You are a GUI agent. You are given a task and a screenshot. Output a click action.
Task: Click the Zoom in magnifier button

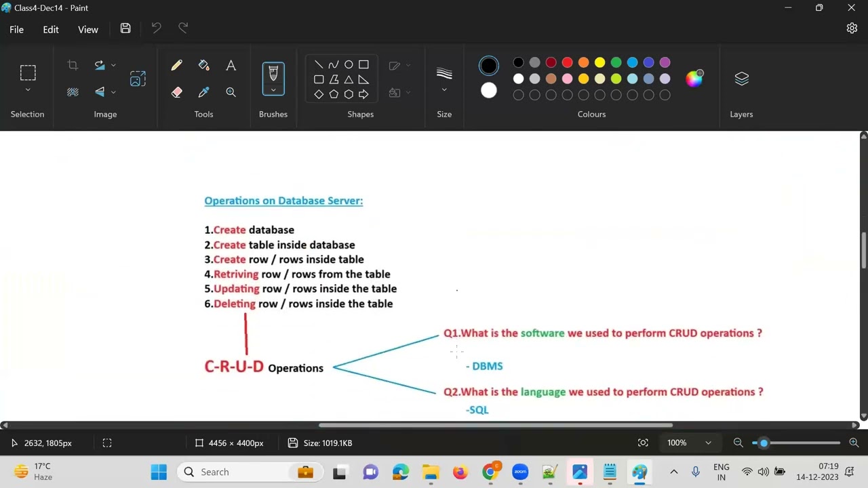pyautogui.click(x=854, y=443)
